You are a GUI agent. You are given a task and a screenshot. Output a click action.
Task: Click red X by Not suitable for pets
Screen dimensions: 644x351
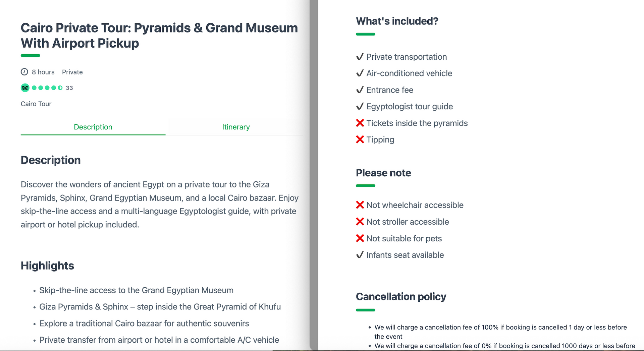click(360, 238)
